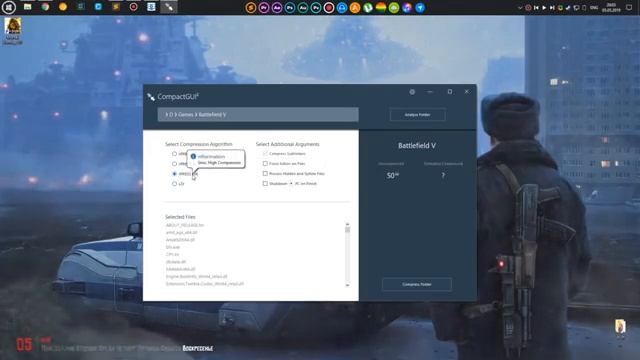Click the CompactGUI logo in title bar
This screenshot has height=360, width=640.
151,97
